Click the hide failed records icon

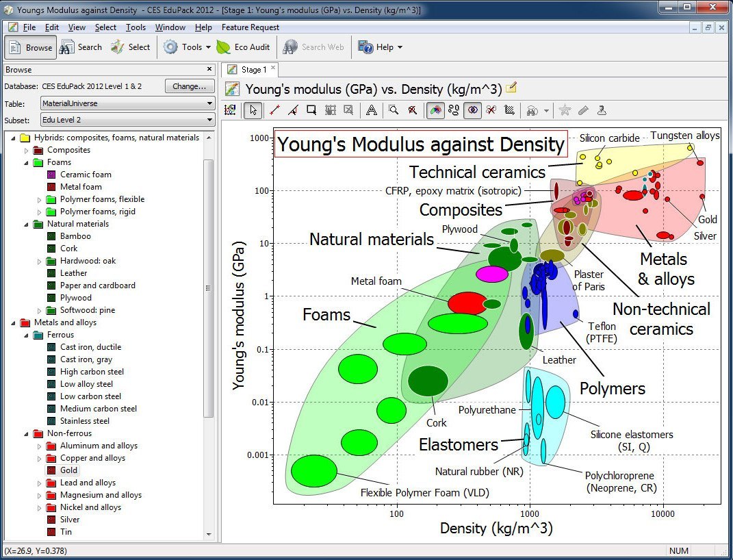tap(491, 110)
